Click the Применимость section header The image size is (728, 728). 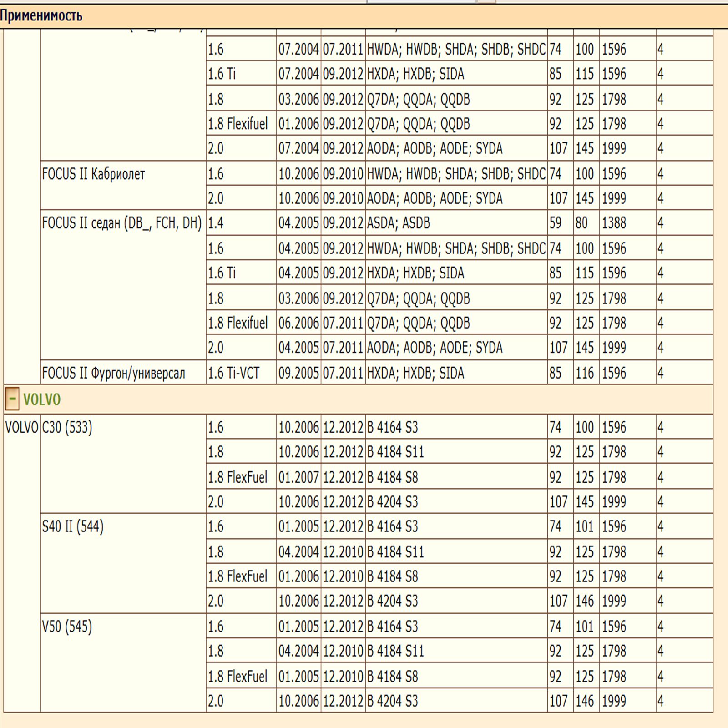pyautogui.click(x=41, y=16)
